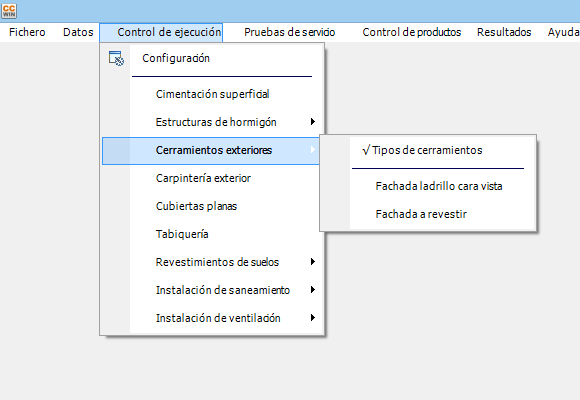This screenshot has height=400, width=580.
Task: Open the Resultados menu
Action: (x=504, y=32)
